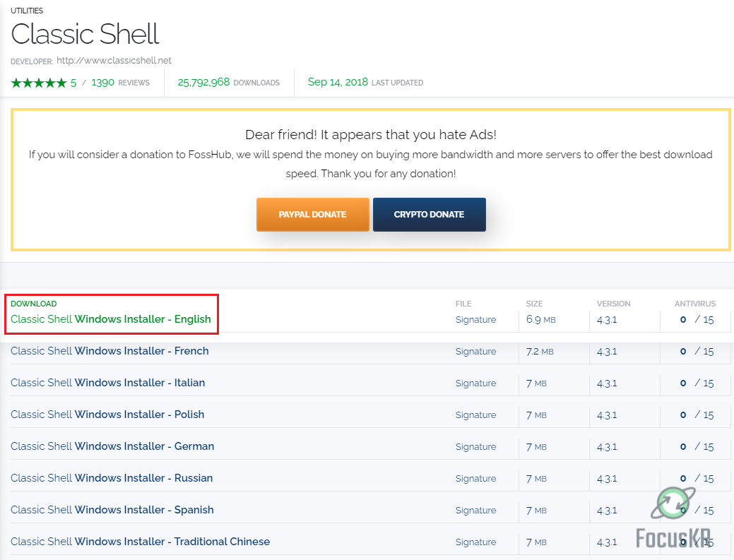Image resolution: width=734 pixels, height=560 pixels.
Task: Open Signature link for Polish installer
Action: pyautogui.click(x=475, y=415)
